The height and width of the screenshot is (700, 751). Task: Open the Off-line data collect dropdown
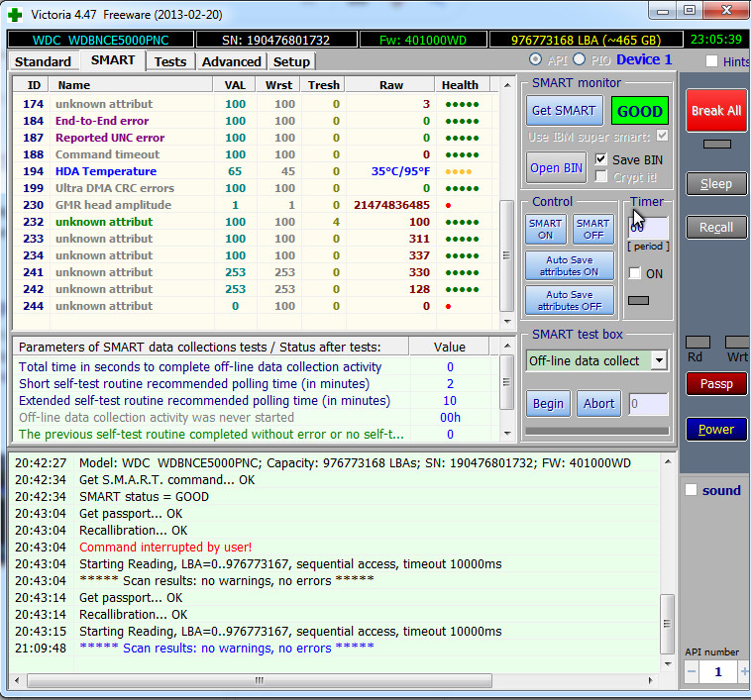tap(660, 360)
